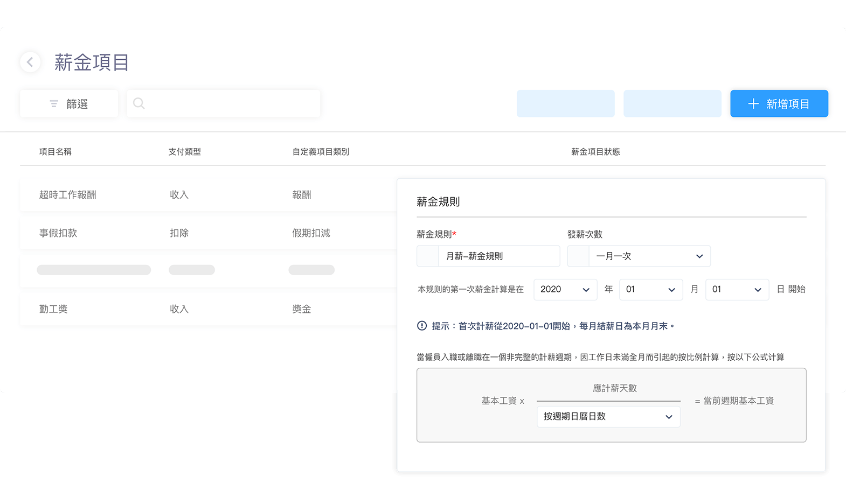The image size is (846, 504).
Task: Click the info icon next to 提示
Action: [422, 326]
